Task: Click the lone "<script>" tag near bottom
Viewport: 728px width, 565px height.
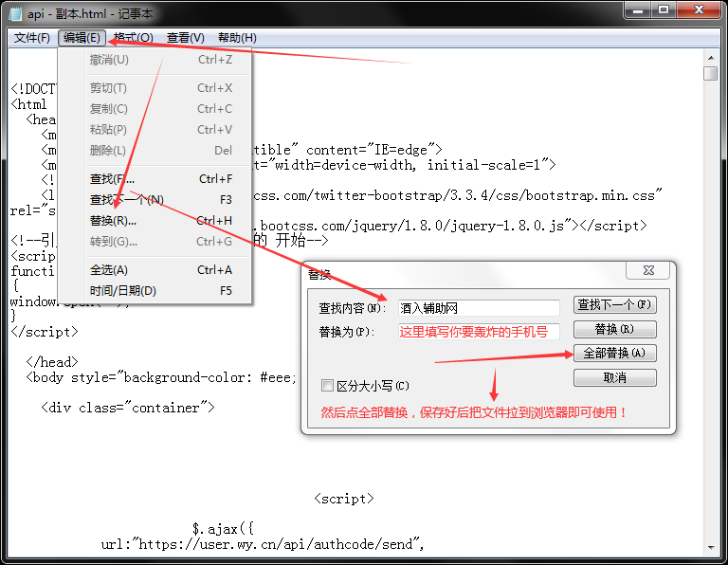Action: click(343, 499)
